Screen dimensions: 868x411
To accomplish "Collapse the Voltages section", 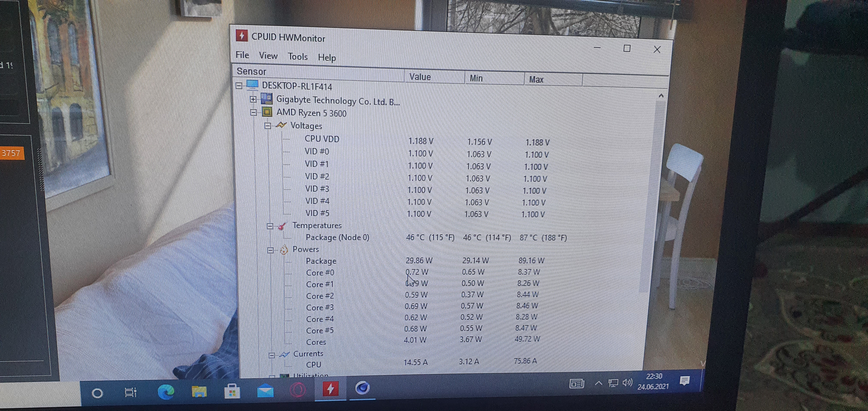I will (x=268, y=126).
